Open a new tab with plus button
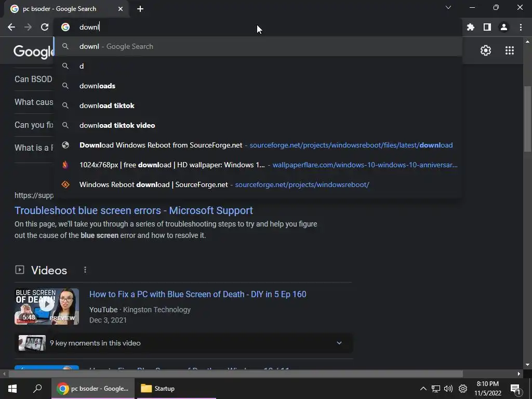Image resolution: width=532 pixels, height=399 pixels. point(140,9)
